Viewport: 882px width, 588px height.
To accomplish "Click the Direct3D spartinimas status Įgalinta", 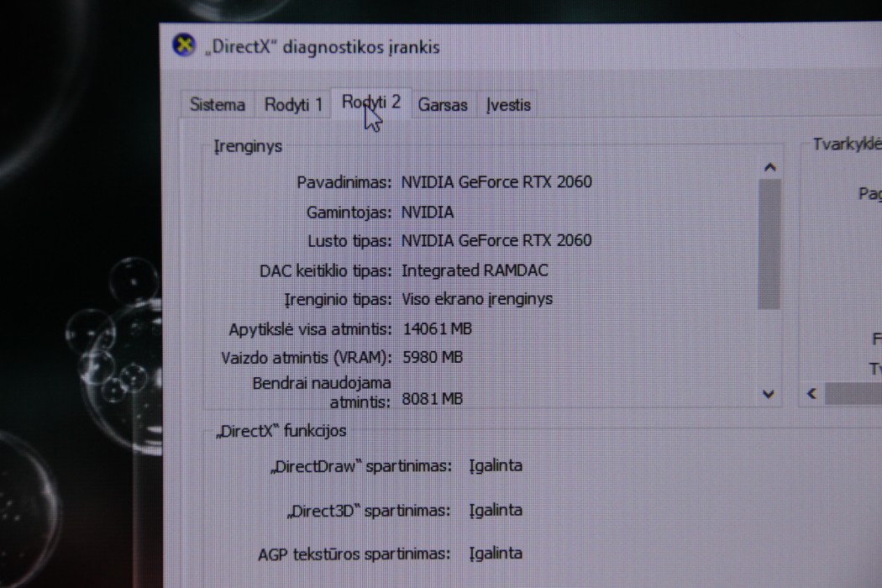I will point(496,511).
